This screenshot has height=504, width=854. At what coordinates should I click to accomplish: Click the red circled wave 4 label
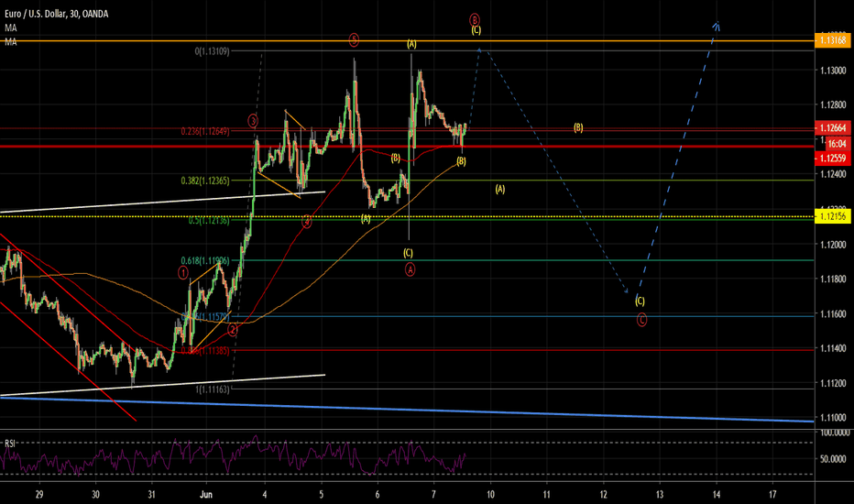coord(307,222)
